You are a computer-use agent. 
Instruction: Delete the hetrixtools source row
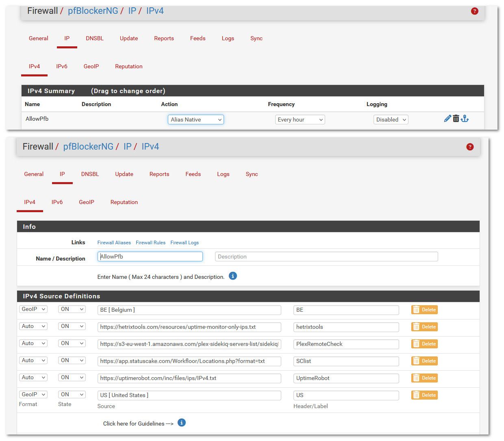pyautogui.click(x=424, y=327)
